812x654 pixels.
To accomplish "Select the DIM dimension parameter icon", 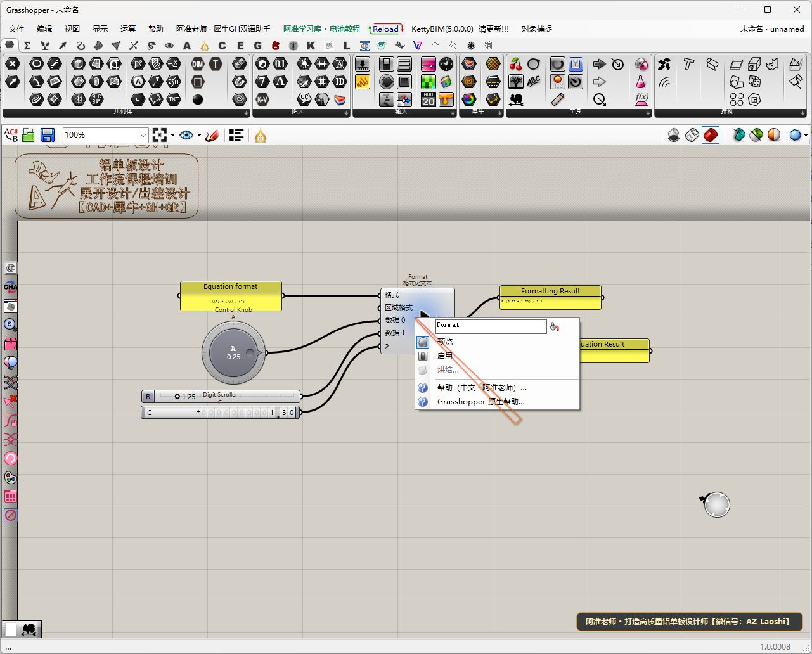I will coord(198,64).
